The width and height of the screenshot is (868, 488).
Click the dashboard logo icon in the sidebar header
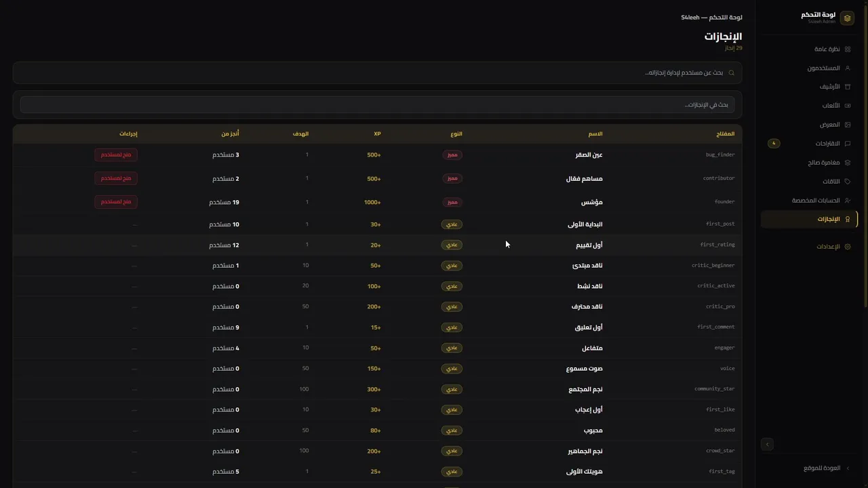tap(847, 18)
